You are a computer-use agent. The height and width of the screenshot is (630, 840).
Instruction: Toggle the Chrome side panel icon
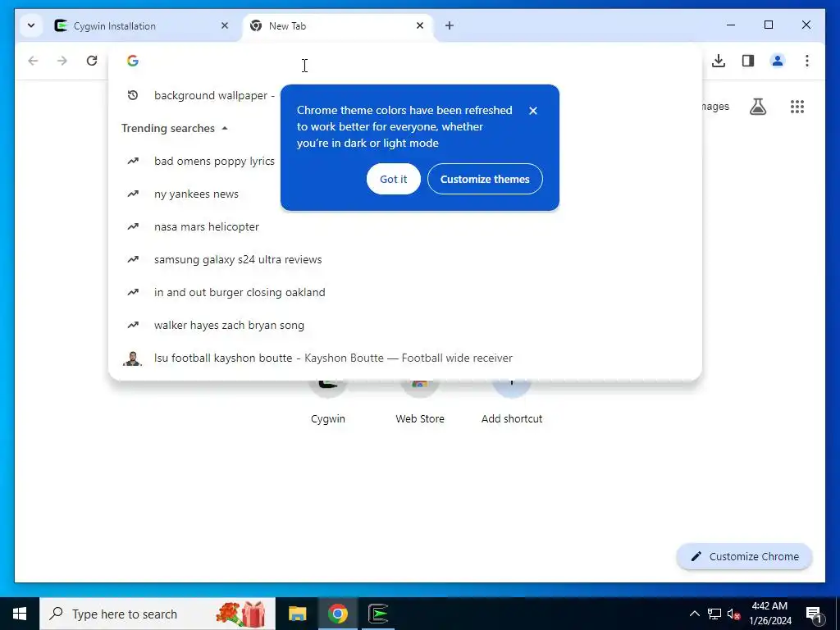pyautogui.click(x=748, y=61)
